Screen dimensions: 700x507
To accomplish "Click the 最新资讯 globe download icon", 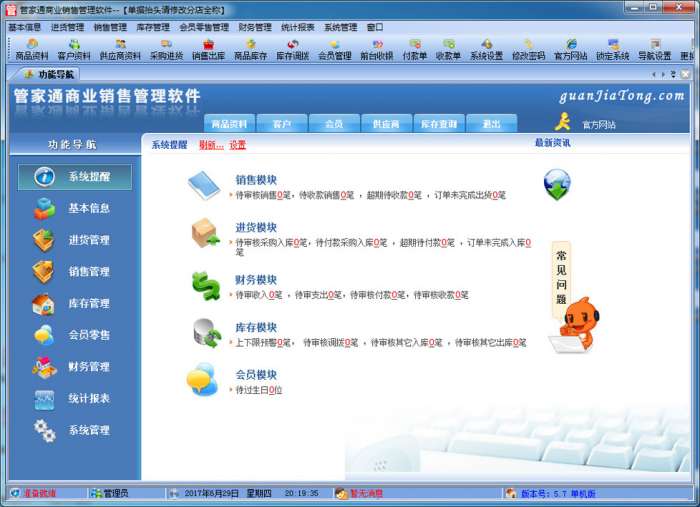I will click(x=557, y=184).
